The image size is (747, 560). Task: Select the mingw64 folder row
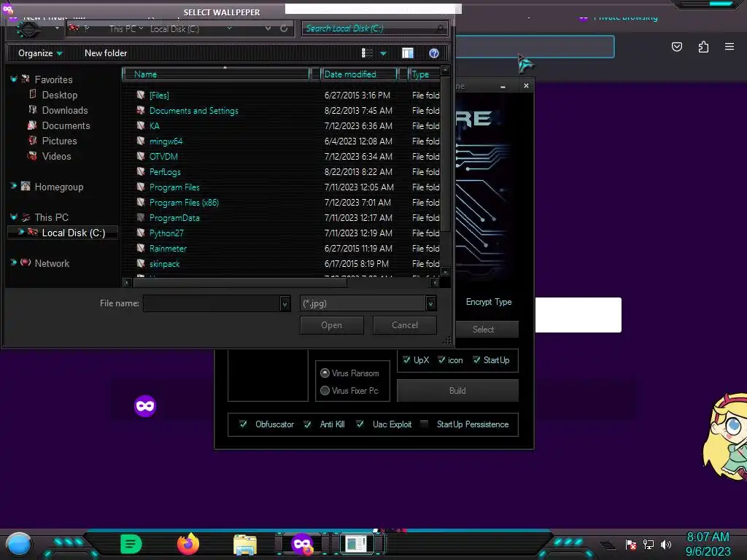click(166, 141)
